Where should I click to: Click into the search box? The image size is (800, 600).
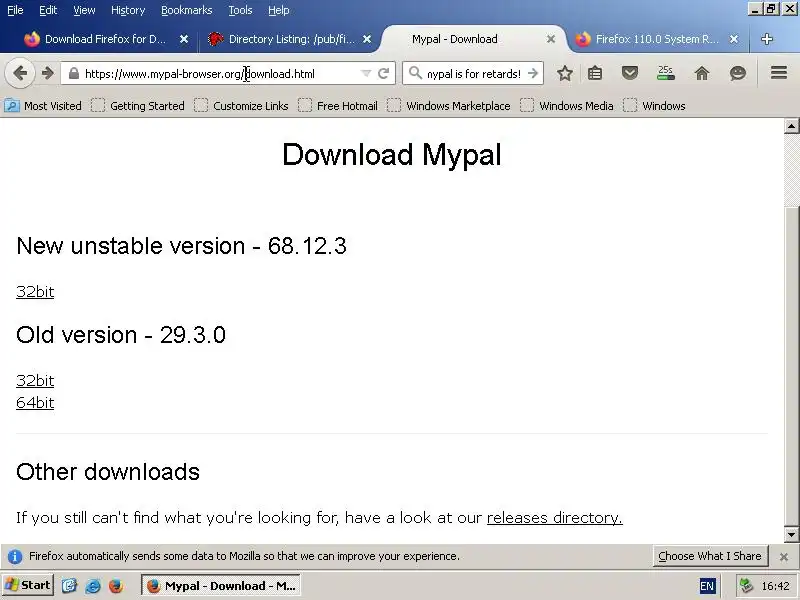(473, 73)
